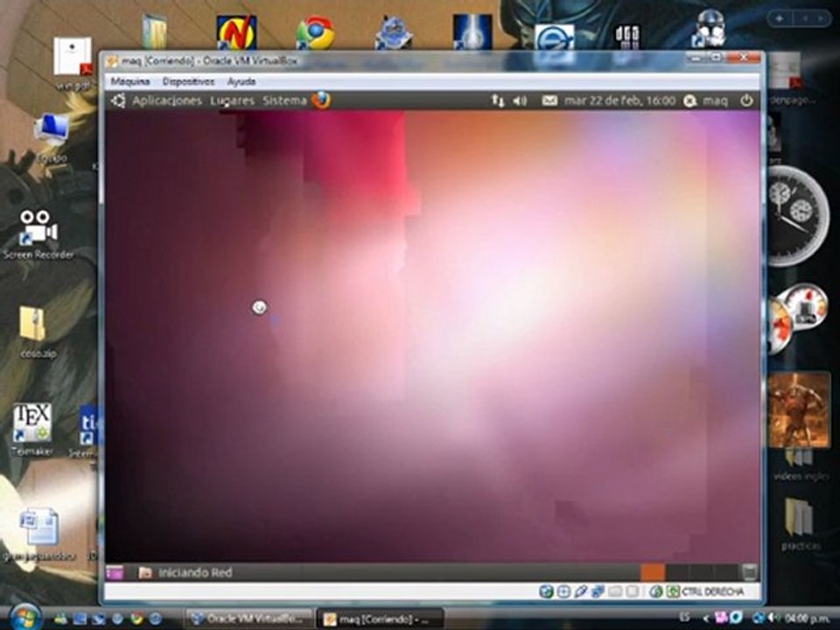Open the trash icon in Ubuntu bottom panel
840x630 pixels.
750,572
